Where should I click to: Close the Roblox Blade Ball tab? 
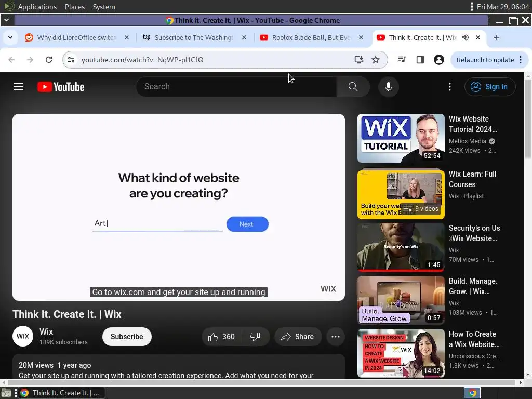coord(361,37)
